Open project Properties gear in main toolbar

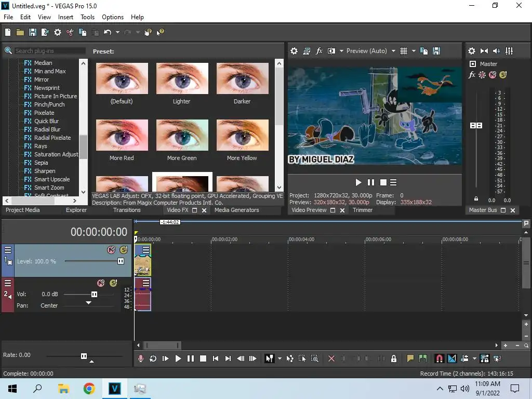pyautogui.click(x=58, y=32)
